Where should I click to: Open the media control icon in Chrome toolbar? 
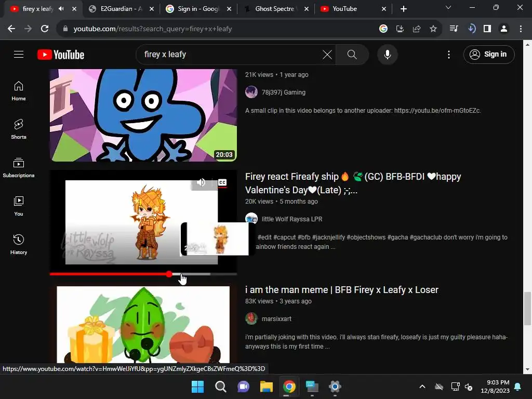[x=454, y=29]
